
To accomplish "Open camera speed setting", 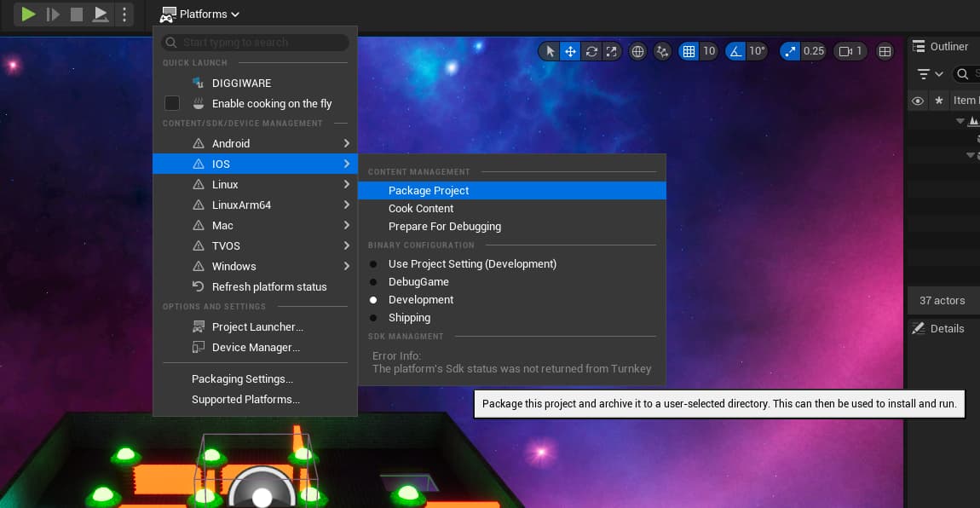I will click(850, 51).
